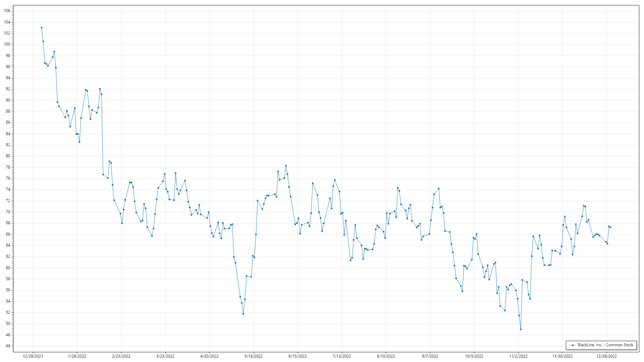This screenshot has width=644, height=362.
Task: Click the last data point on the line
Action: click(610, 228)
